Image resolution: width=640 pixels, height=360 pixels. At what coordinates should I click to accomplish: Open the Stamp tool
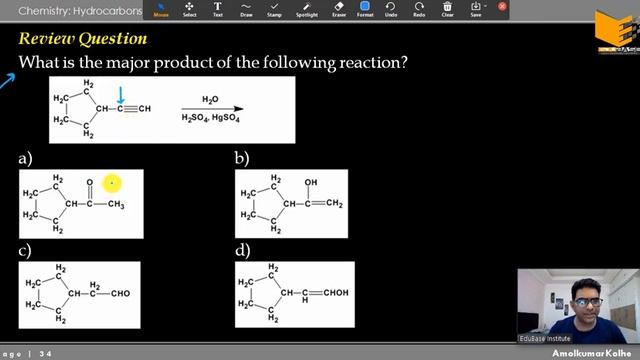[274, 9]
